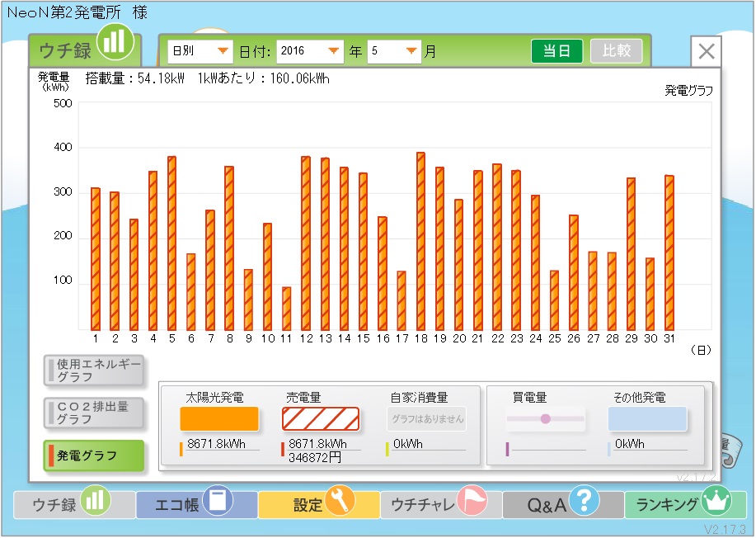Click the green bar chart icon on bottom ウチ録
The image size is (756, 538).
point(95,500)
